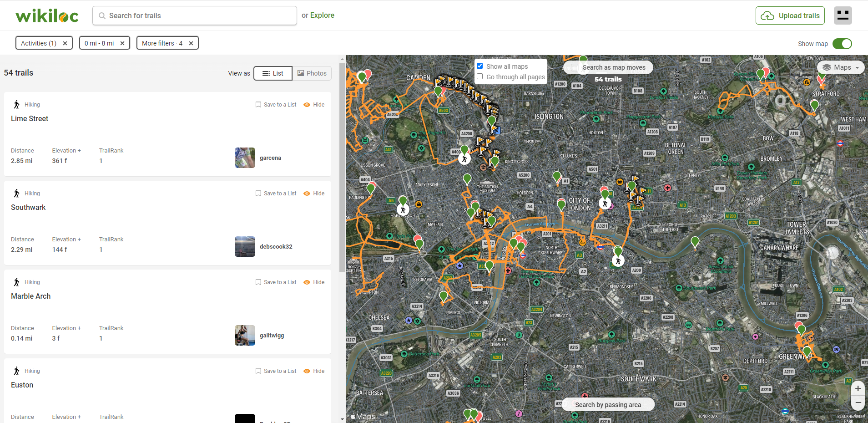This screenshot has width=868, height=423.
Task: Toggle the Show map switch
Action: pyautogui.click(x=842, y=44)
